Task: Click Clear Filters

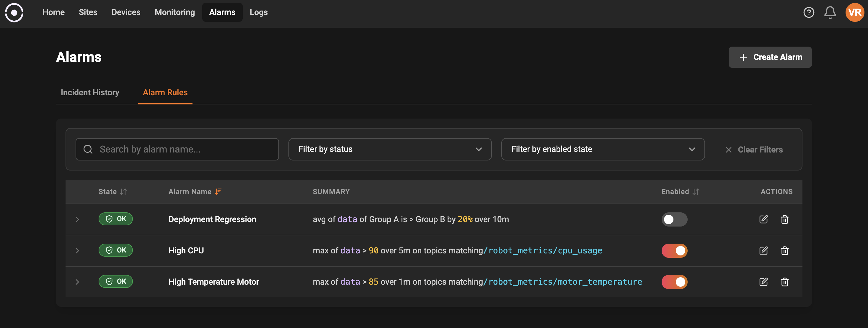Action: [x=754, y=150]
